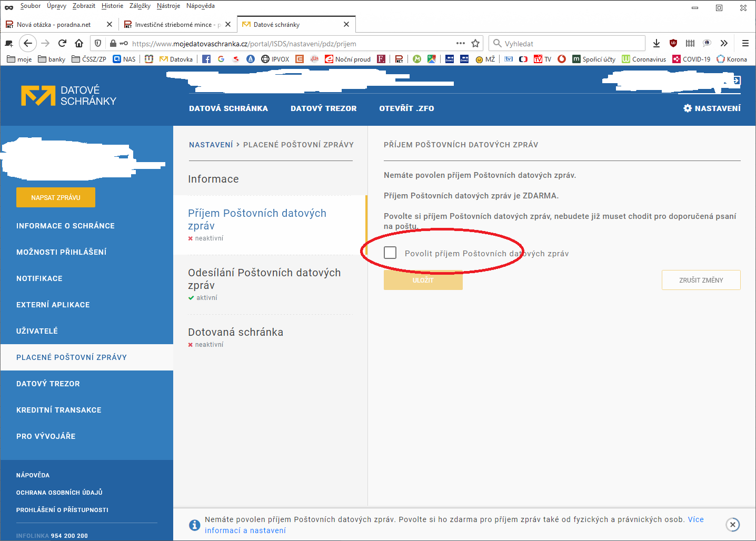Screen dimensions: 756x541
Task: Open the Datovka bookmark
Action: pyautogui.click(x=176, y=59)
